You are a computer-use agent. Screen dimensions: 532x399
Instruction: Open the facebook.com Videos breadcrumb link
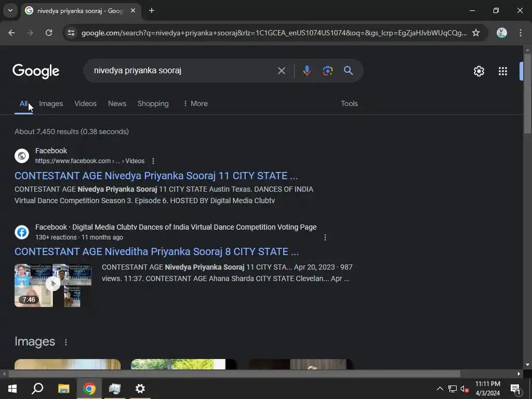click(90, 161)
